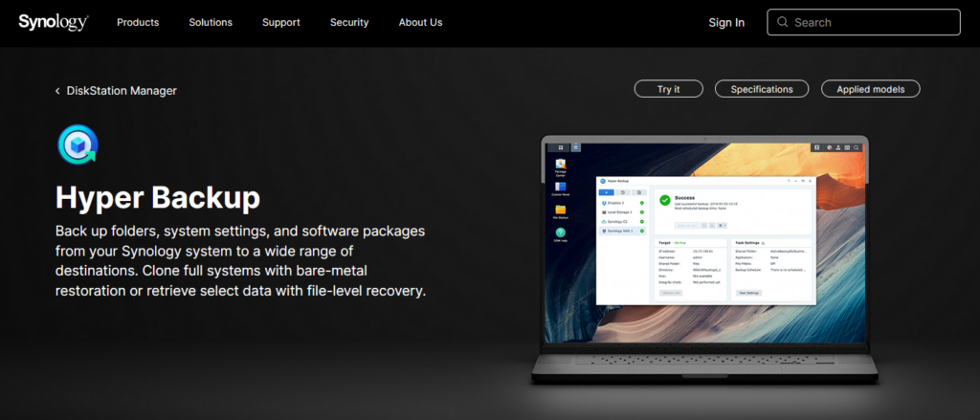Open the Solutions menu
The width and height of the screenshot is (980, 420).
(x=211, y=23)
